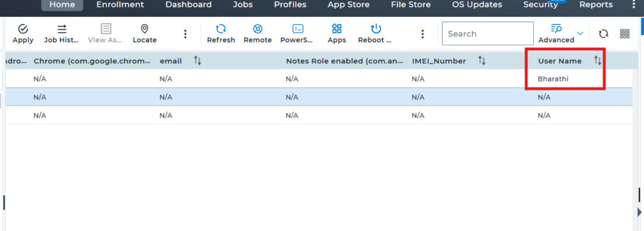Viewport: 644px width, 231px height.
Task: Click the View As toolbar icon
Action: pos(106,29)
